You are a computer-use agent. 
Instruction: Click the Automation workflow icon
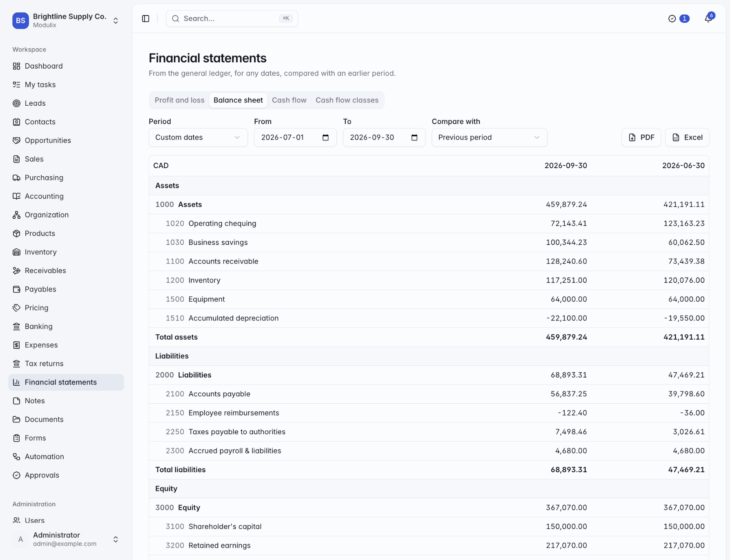(x=16, y=457)
